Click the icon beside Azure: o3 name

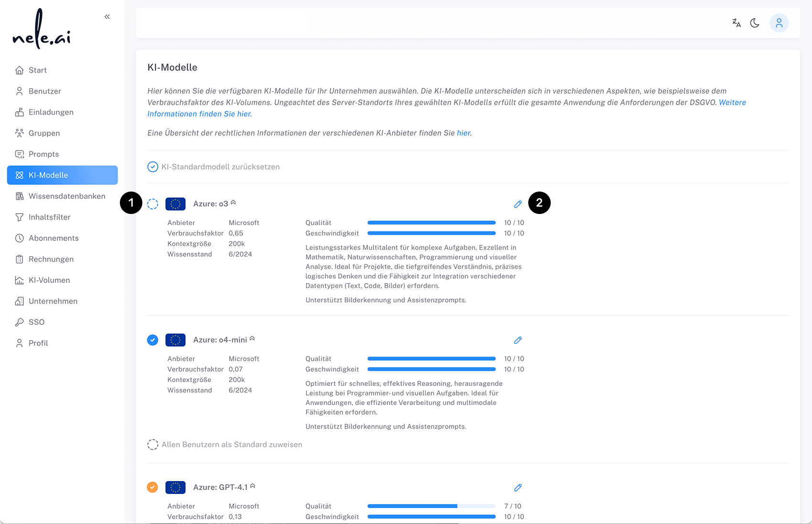click(x=233, y=203)
